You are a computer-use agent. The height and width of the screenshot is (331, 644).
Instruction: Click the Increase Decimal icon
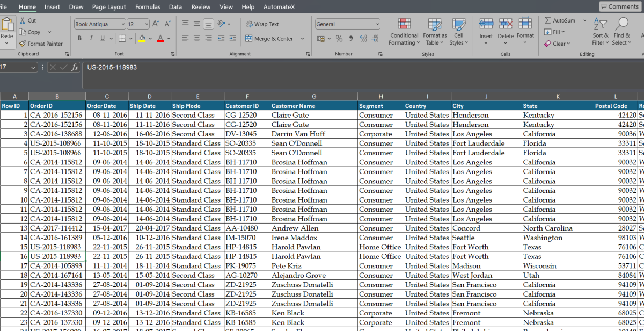pos(363,39)
